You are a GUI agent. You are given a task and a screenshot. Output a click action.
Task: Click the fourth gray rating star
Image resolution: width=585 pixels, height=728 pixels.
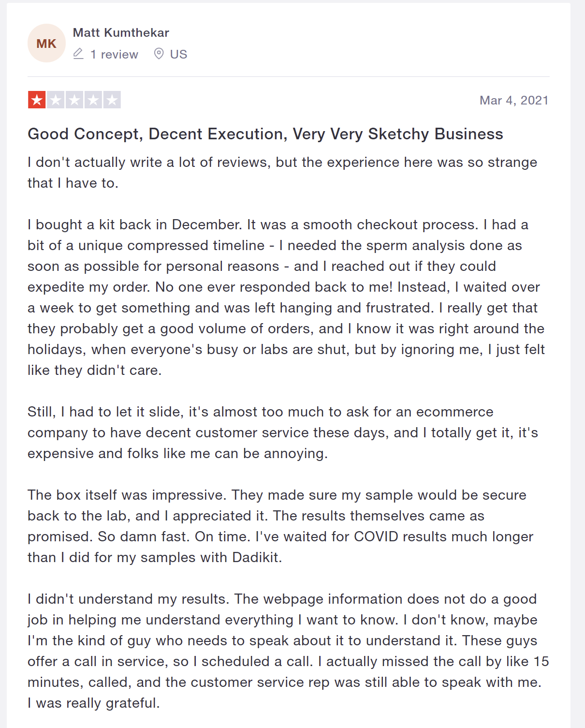pyautogui.click(x=93, y=100)
